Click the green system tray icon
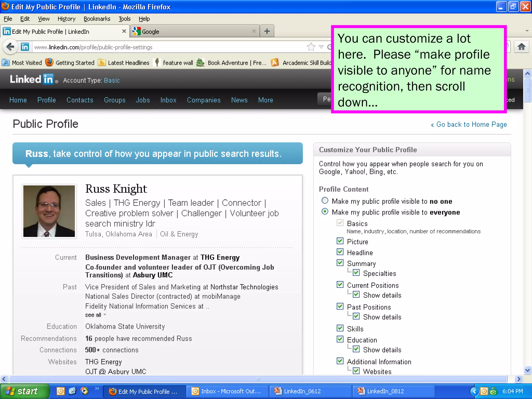532x399 pixels. (493, 391)
